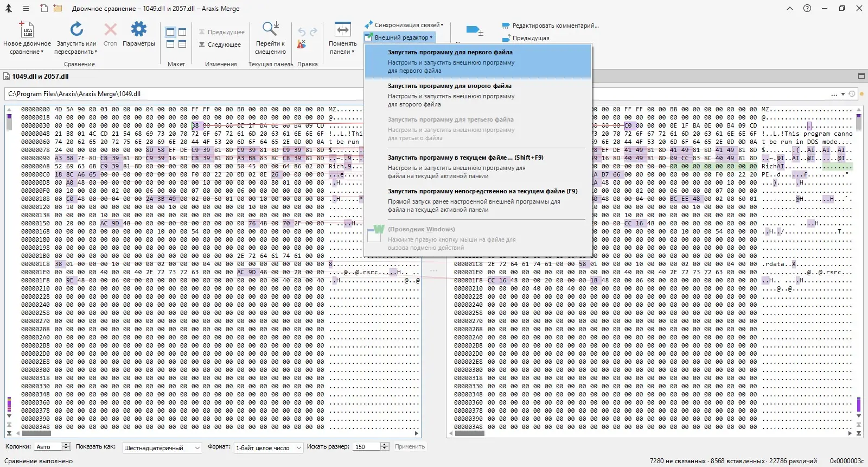
Task: Open the hamburger menu in title bar
Action: click(25, 9)
